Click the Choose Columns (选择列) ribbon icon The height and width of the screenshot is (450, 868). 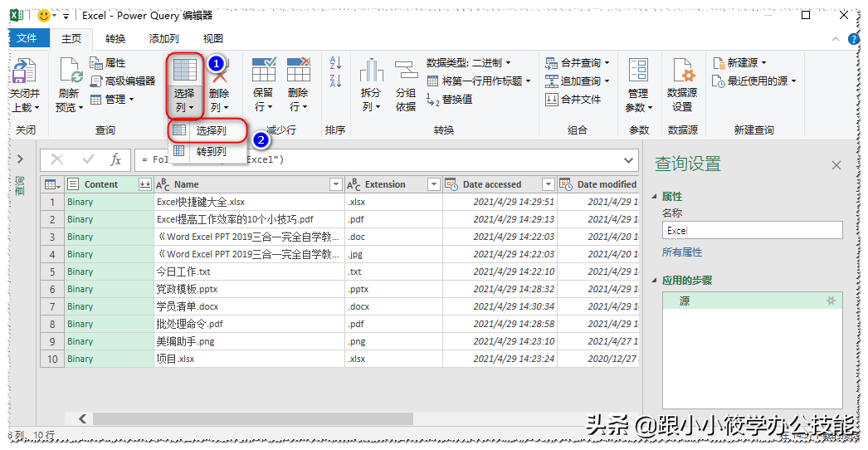[185, 71]
